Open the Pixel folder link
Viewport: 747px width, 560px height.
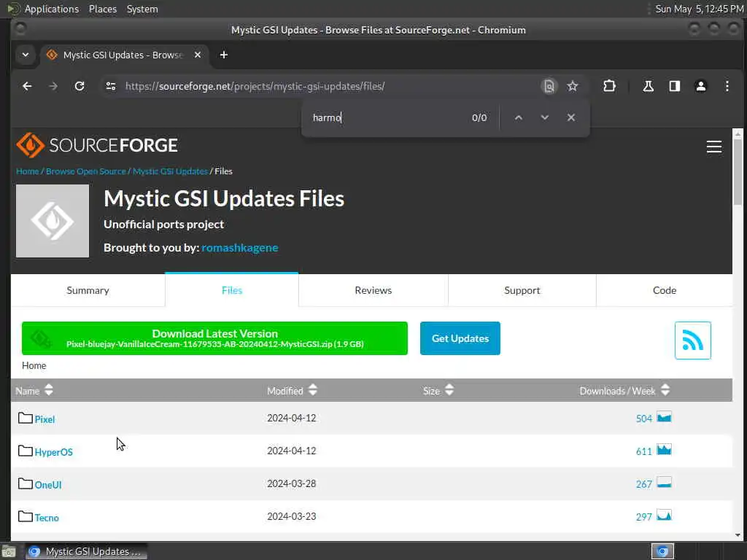pyautogui.click(x=44, y=419)
